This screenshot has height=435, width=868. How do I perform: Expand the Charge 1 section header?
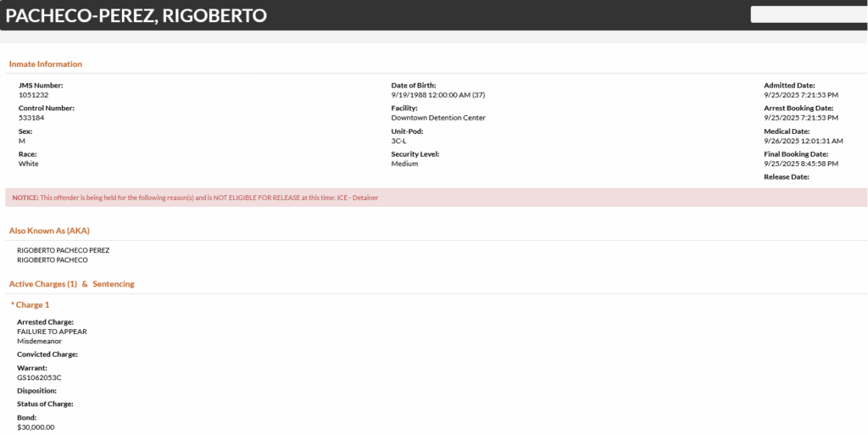(x=31, y=305)
